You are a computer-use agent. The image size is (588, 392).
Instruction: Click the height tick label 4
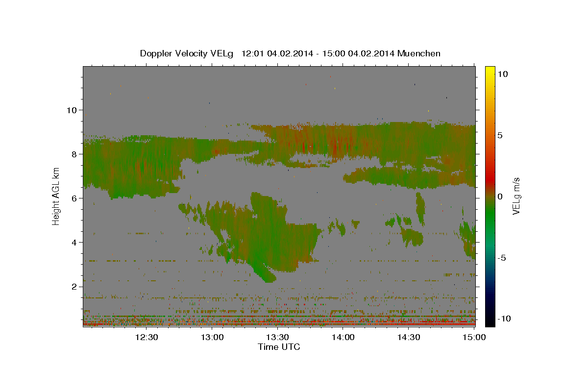pos(74,242)
